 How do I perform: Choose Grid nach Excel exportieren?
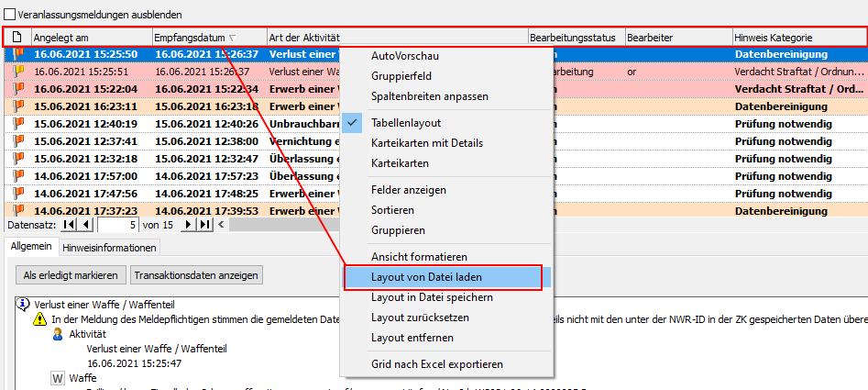coord(436,364)
